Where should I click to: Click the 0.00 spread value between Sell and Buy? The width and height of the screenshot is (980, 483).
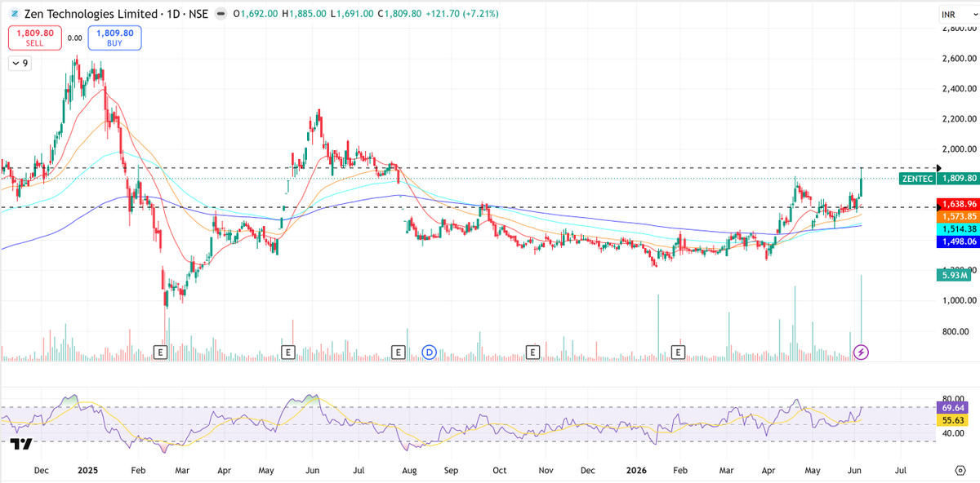[x=74, y=38]
